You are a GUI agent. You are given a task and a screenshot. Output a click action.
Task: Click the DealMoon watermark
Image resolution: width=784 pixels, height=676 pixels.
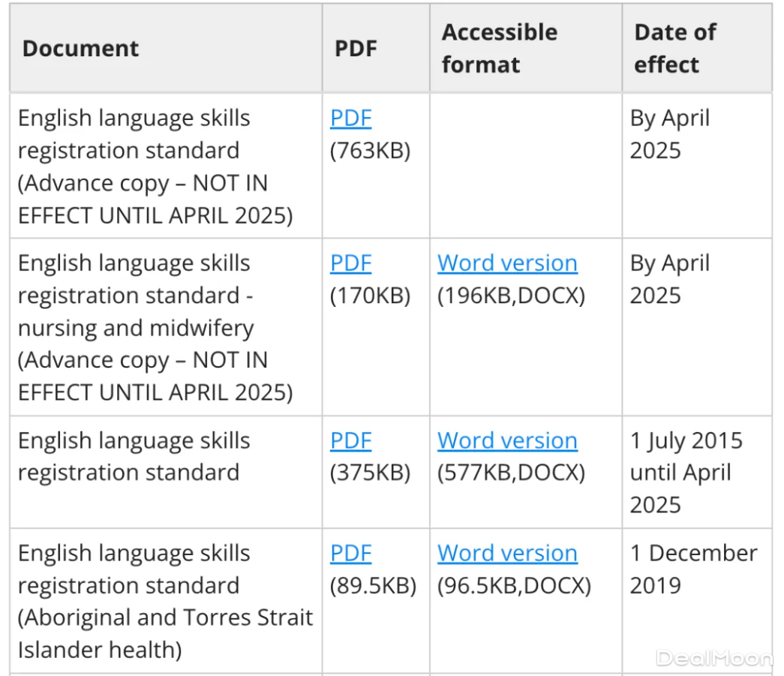coord(713,658)
